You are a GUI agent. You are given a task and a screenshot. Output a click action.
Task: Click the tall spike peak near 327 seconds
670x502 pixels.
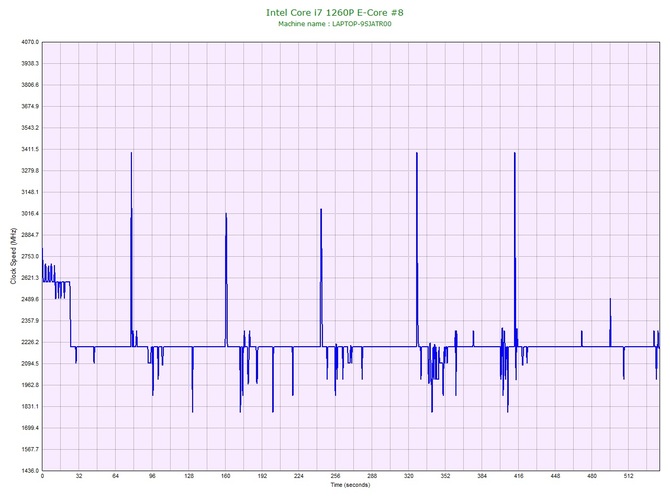[x=417, y=153]
